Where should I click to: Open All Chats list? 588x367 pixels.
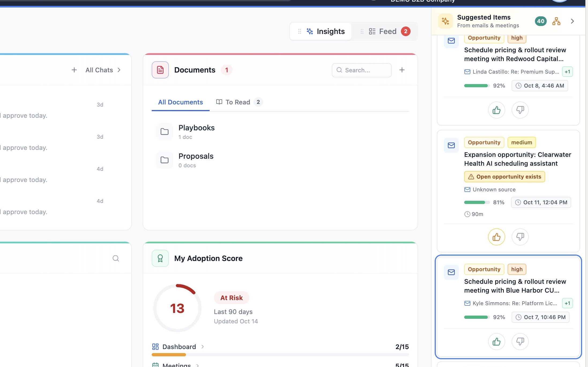(x=103, y=70)
